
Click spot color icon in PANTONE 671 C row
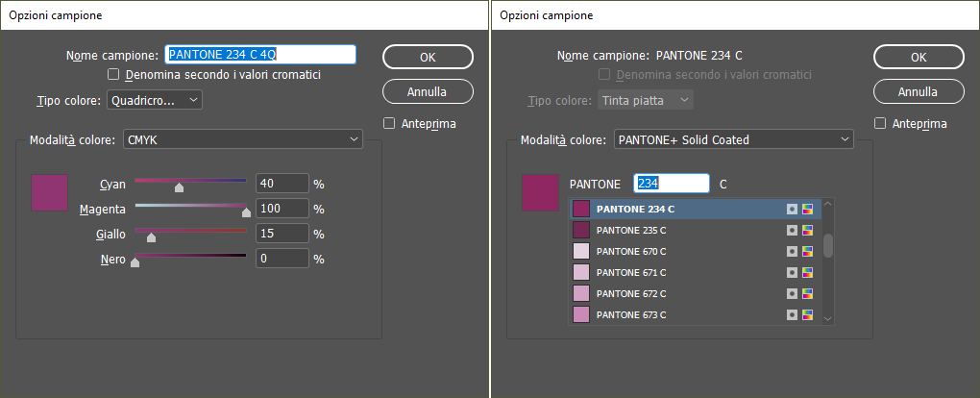(792, 273)
